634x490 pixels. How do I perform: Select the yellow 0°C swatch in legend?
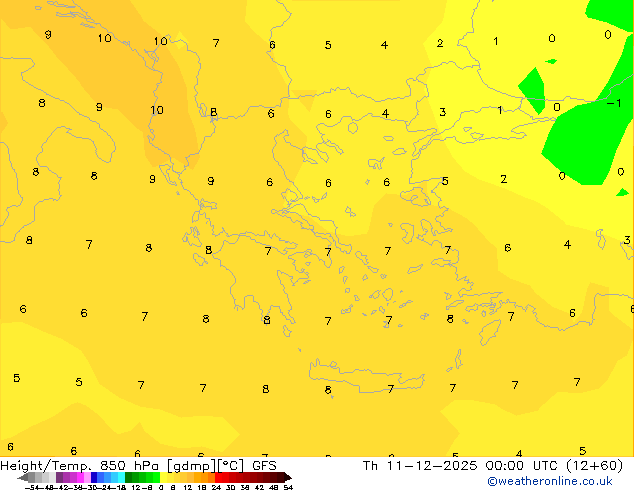click(163, 477)
